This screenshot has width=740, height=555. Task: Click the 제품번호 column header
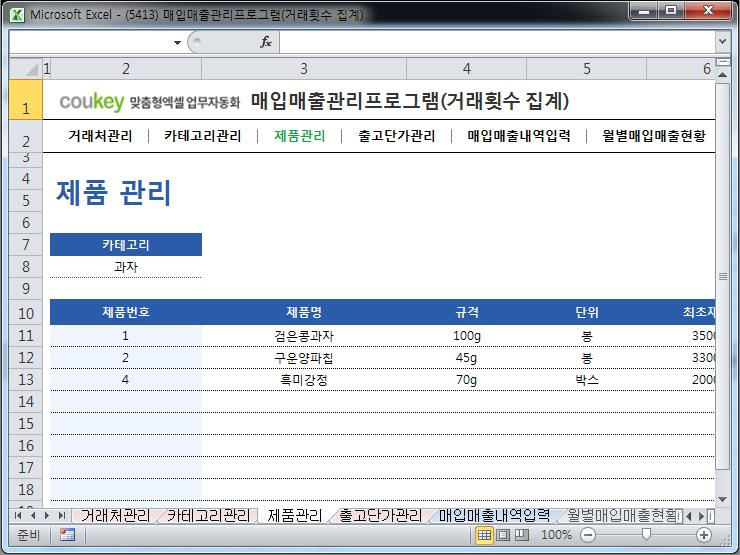point(126,312)
